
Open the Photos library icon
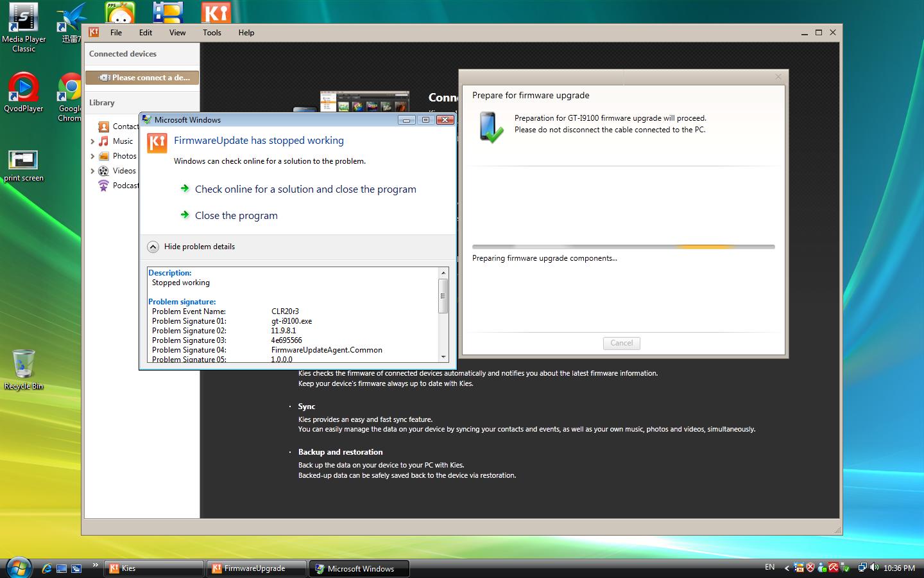pos(103,156)
